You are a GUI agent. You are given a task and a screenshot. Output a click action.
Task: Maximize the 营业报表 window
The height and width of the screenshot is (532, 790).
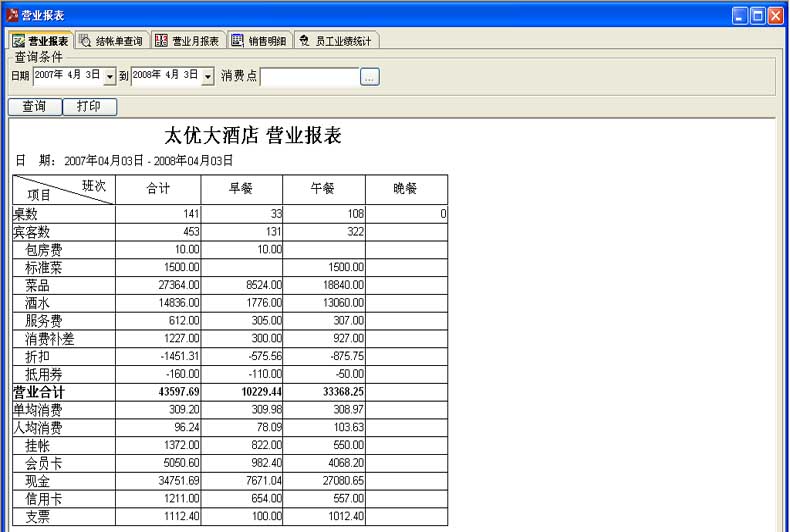click(757, 16)
